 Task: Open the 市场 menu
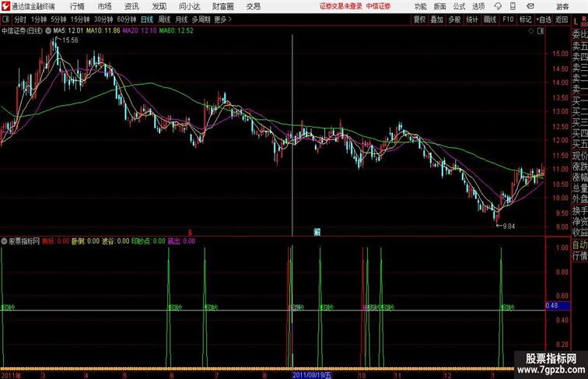(x=104, y=6)
